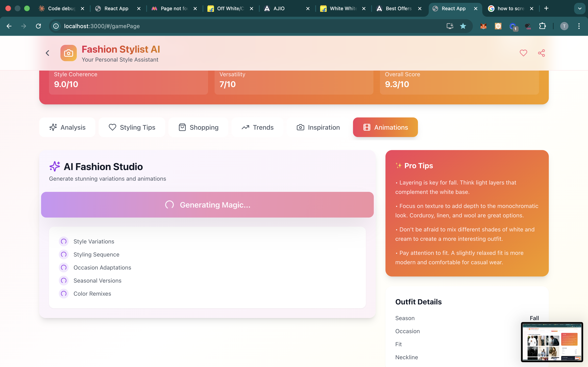
Task: Click the Generating Magic button
Action: [x=207, y=205]
